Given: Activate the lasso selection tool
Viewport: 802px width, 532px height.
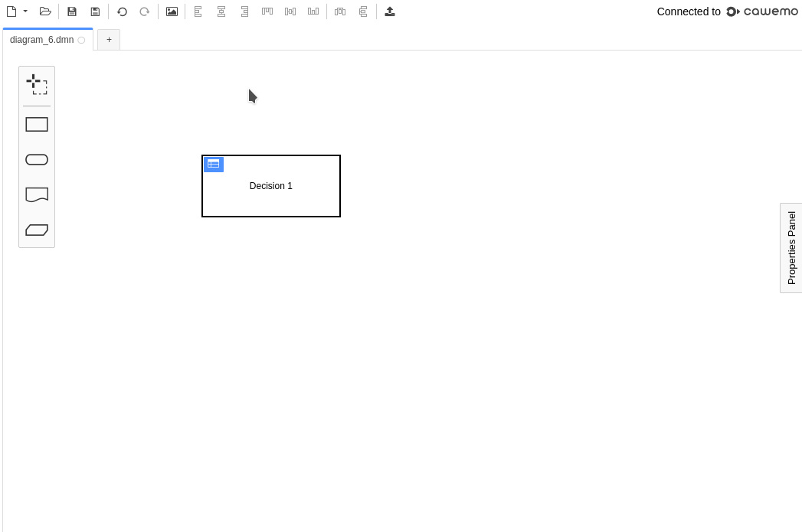Looking at the screenshot, I should [37, 84].
